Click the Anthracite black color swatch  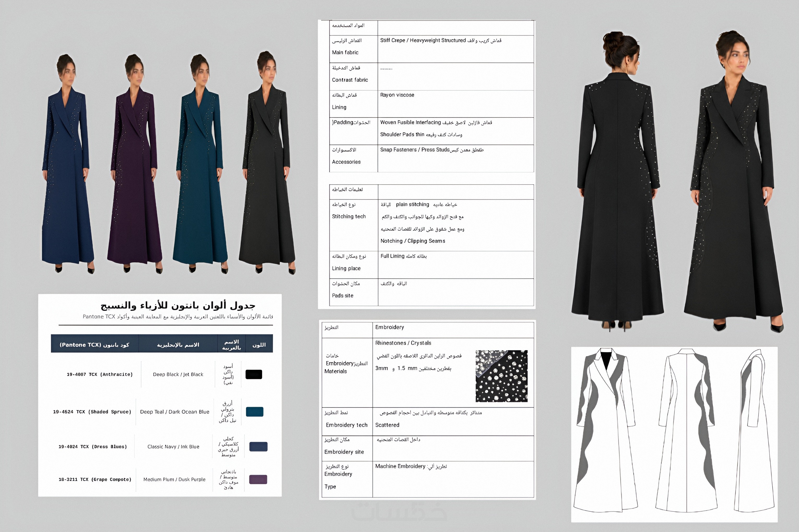click(254, 374)
